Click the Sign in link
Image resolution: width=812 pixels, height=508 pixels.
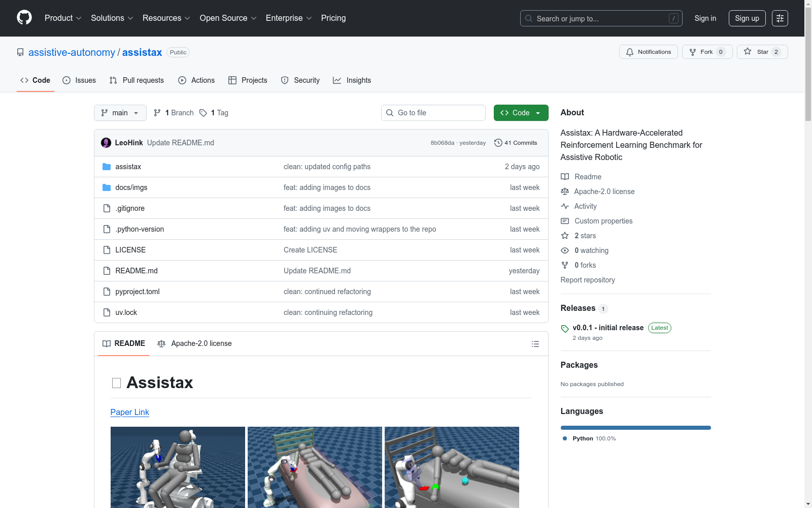[705, 18]
